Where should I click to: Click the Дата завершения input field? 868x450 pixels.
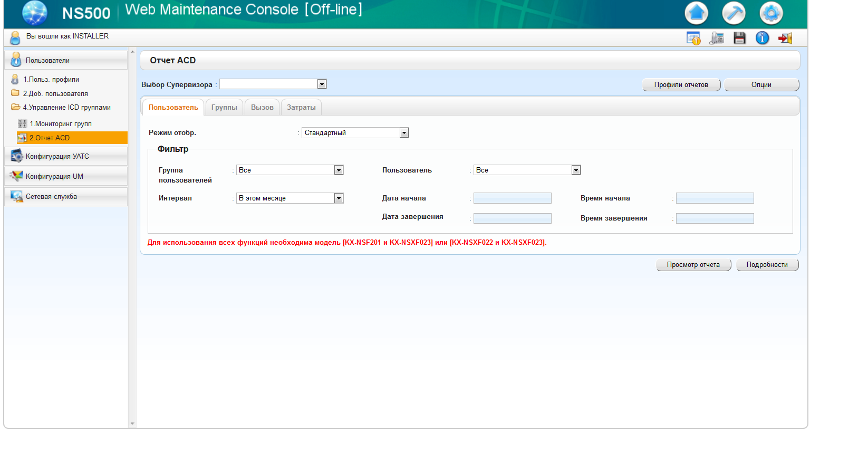(513, 218)
